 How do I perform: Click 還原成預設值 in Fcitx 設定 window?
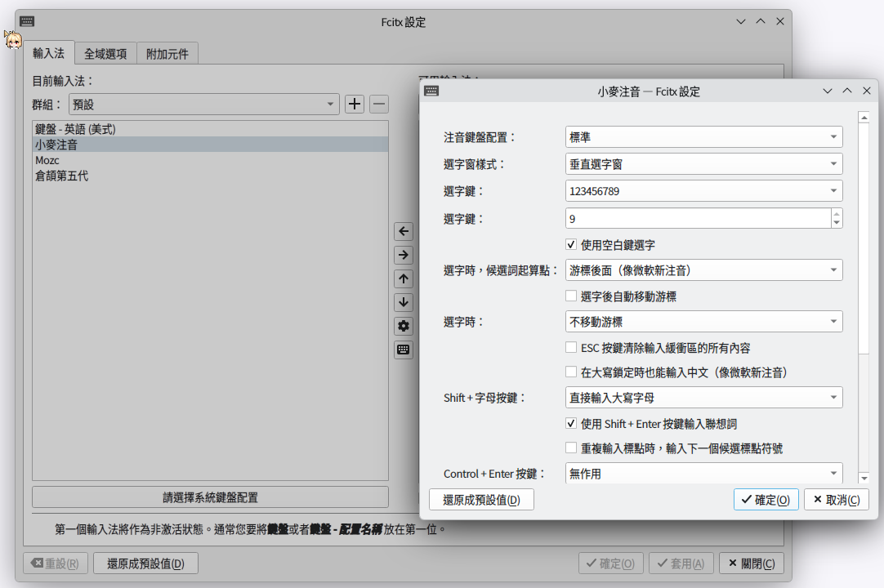tap(145, 563)
